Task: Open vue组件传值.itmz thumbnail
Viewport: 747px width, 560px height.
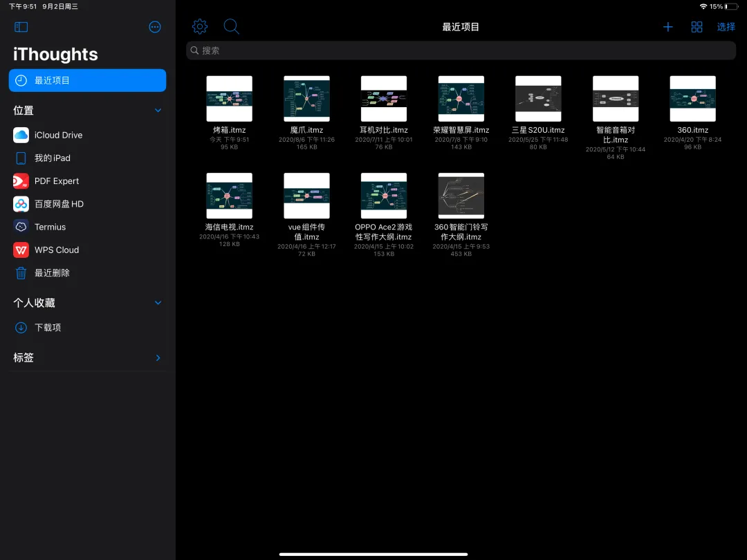Action: pyautogui.click(x=307, y=196)
